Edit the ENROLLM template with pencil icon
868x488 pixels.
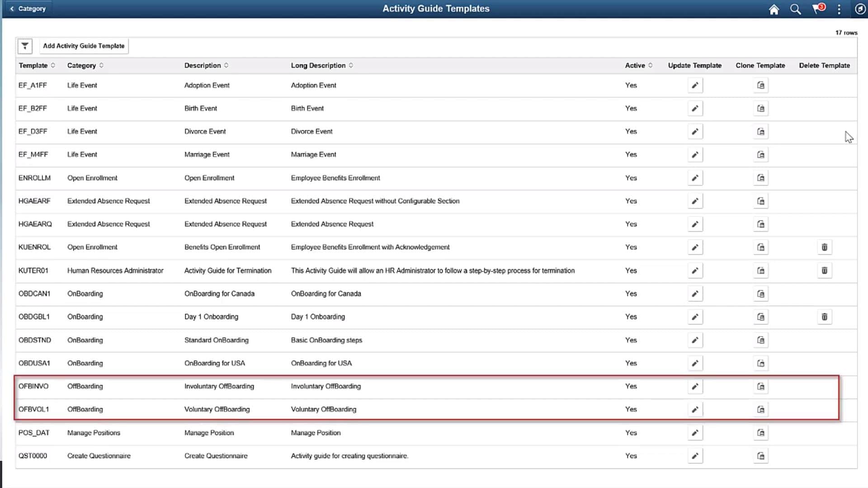[695, 178]
